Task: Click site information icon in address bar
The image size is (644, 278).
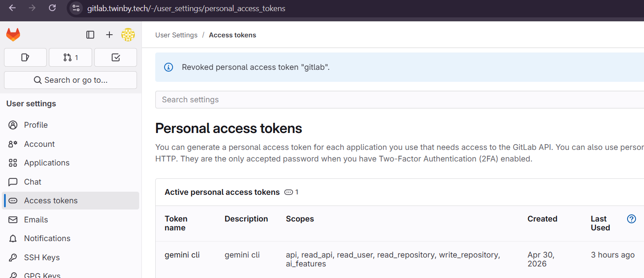Action: [x=76, y=8]
